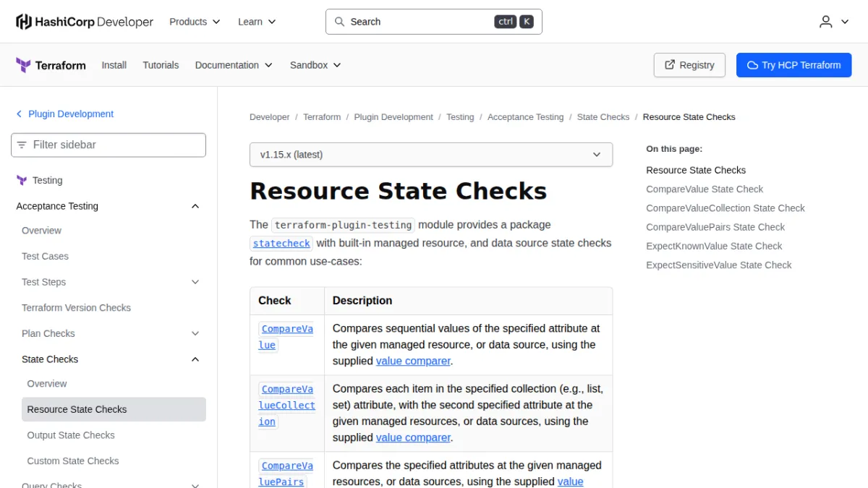Open Custom State Checks in the sidebar

pos(73,461)
